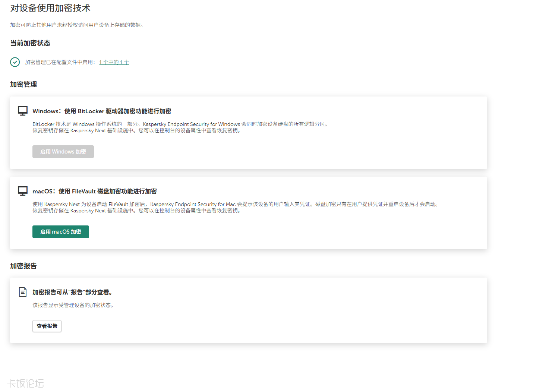Click the '当前加密状态' heading
This screenshot has width=536, height=392.
click(30, 43)
